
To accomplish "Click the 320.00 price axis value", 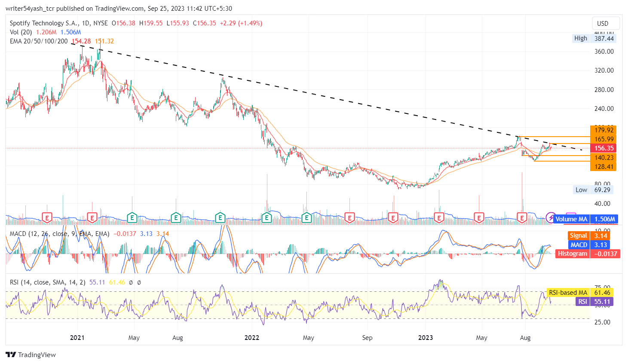I will click(604, 70).
